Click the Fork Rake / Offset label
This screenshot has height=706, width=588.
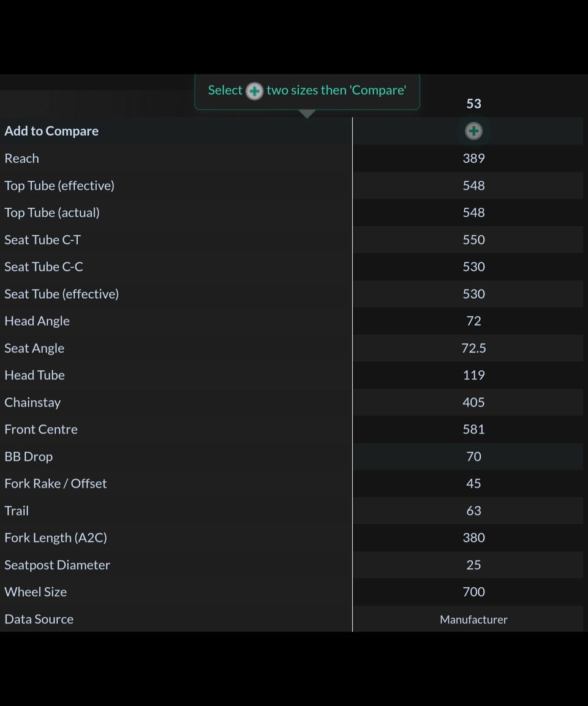click(56, 483)
